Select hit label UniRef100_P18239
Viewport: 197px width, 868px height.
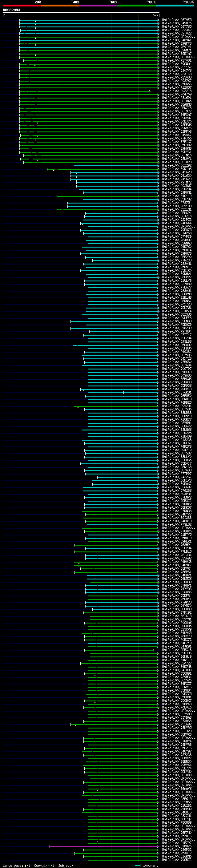coord(177,328)
